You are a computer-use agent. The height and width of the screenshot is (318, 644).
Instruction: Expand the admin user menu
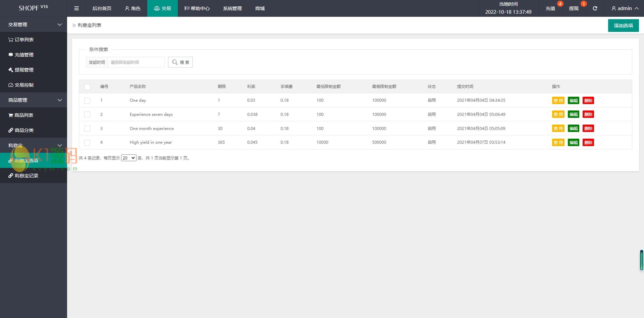click(625, 8)
